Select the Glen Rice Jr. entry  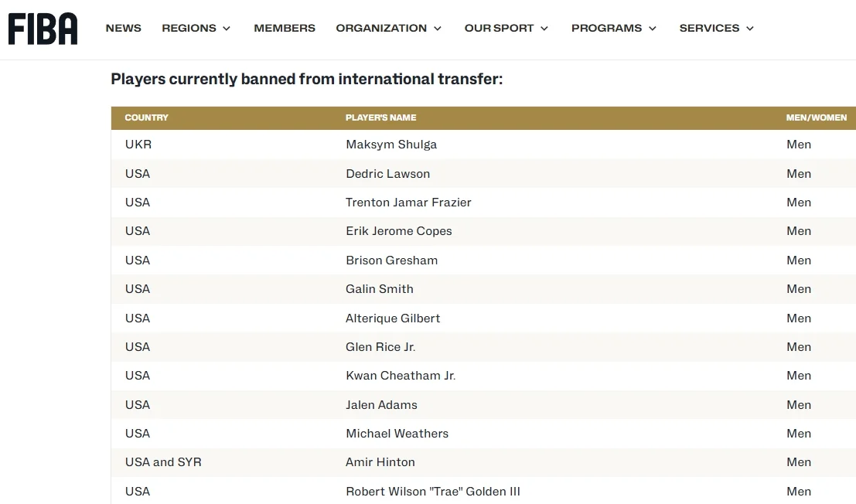tap(380, 347)
